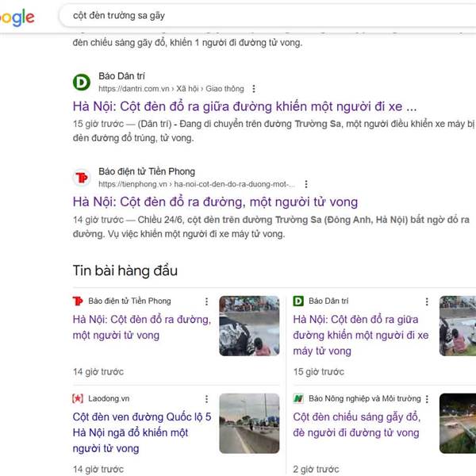
Task: Click the search box with query text
Action: 267,16
